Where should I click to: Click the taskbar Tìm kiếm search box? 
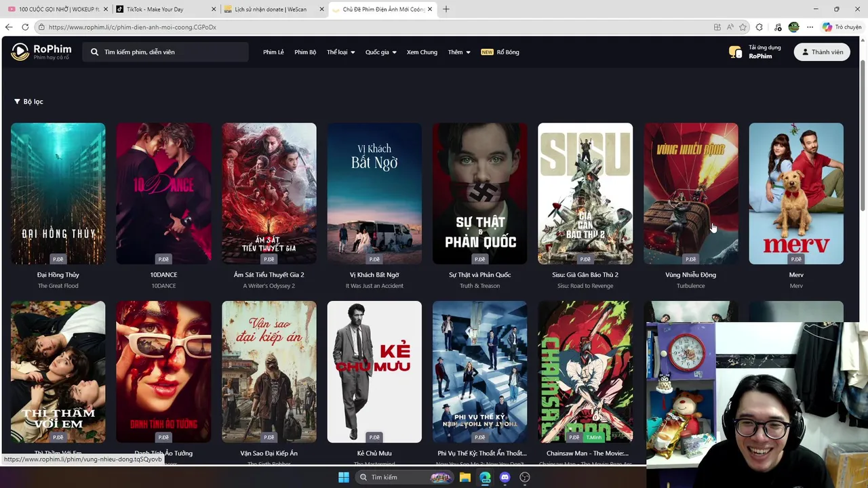point(405,477)
